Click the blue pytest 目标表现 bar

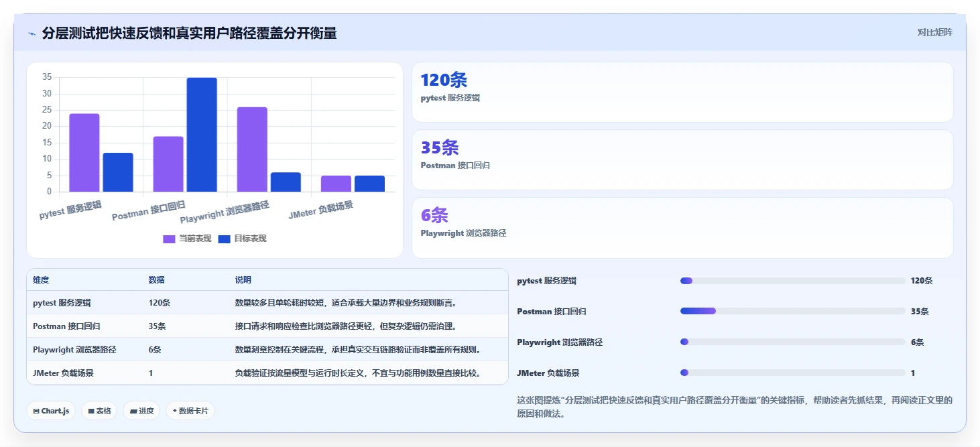(x=118, y=172)
